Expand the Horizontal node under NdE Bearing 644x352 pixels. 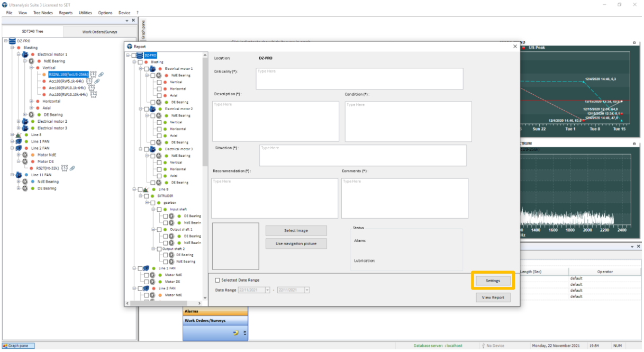coord(31,101)
